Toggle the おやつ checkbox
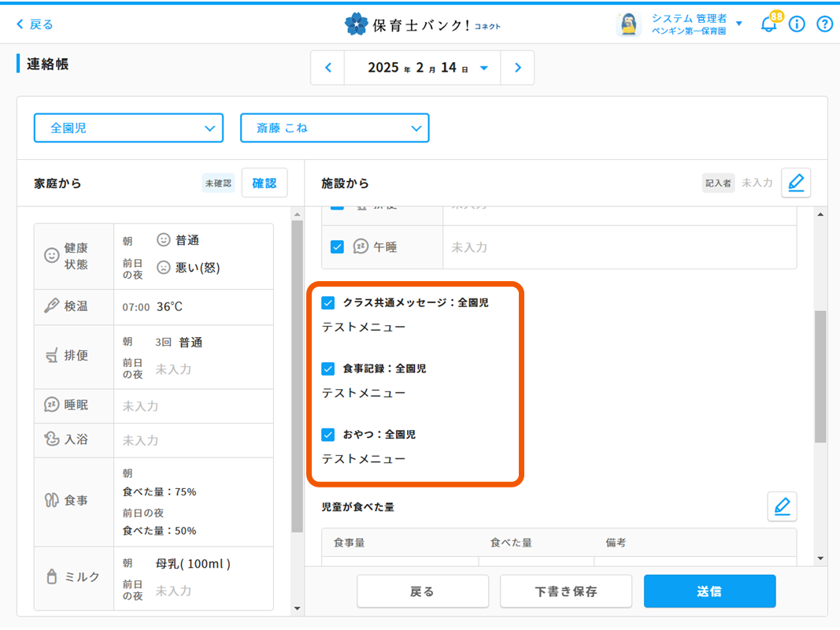Screen dimensions: 840x630 click(x=328, y=435)
